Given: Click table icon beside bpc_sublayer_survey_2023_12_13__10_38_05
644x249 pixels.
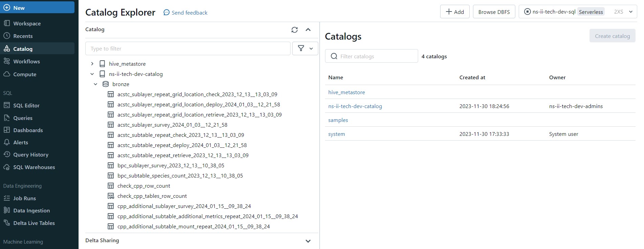Looking at the screenshot, I should coord(111,165).
